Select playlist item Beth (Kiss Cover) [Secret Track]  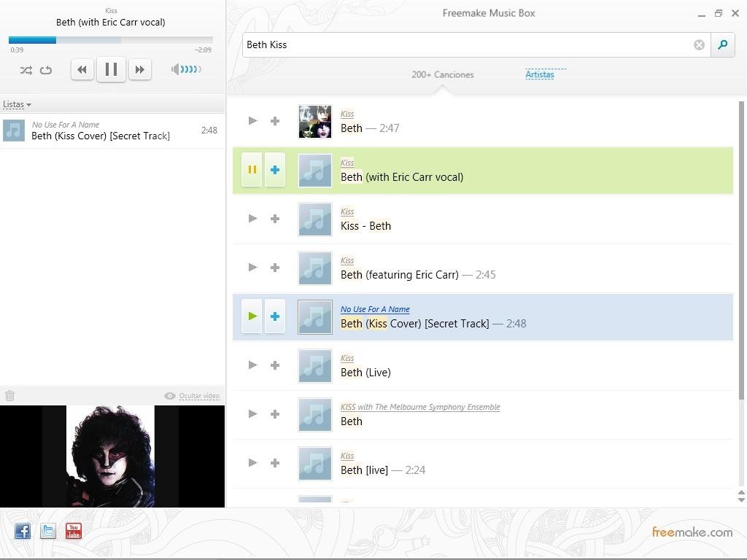point(112,131)
